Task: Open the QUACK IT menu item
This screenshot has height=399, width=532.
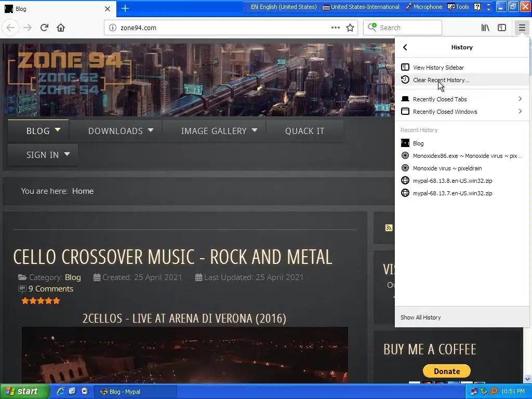Action: point(304,130)
